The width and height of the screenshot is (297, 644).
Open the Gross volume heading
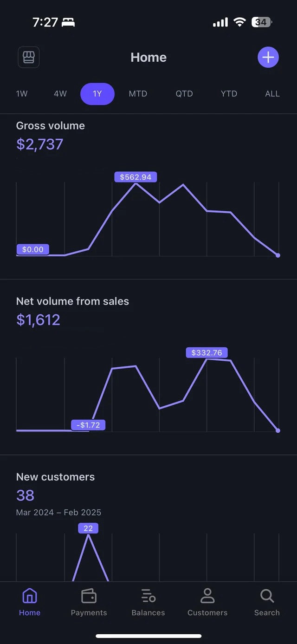pyautogui.click(x=51, y=126)
